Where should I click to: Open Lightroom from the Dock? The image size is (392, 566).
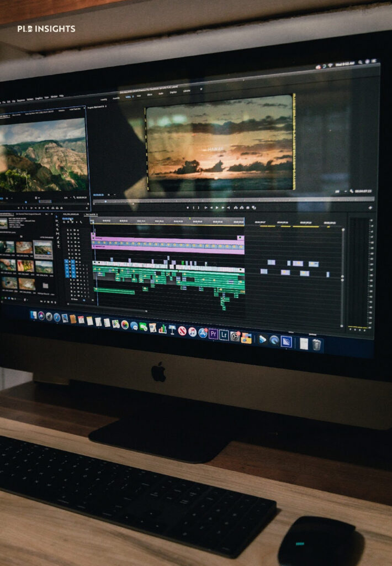click(x=224, y=336)
